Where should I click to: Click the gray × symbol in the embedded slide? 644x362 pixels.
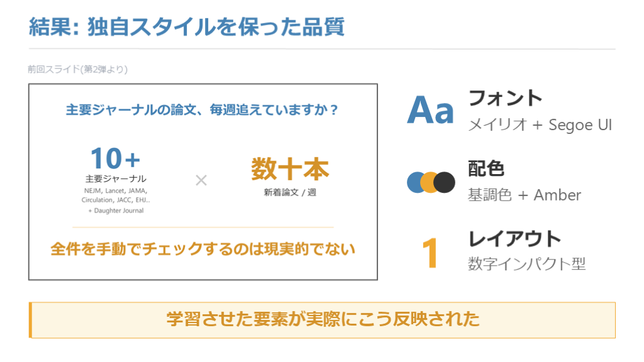(x=201, y=180)
